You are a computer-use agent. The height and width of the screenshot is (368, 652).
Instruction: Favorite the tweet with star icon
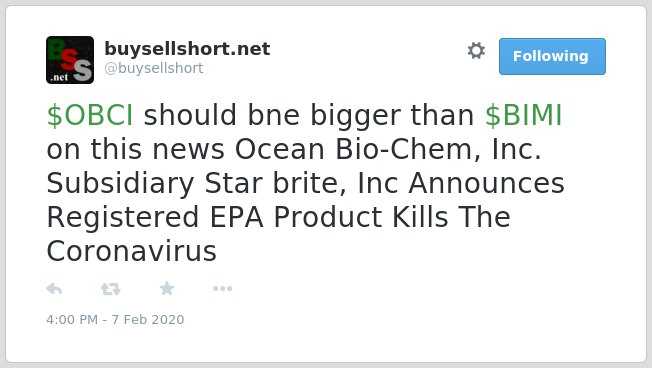[167, 288]
